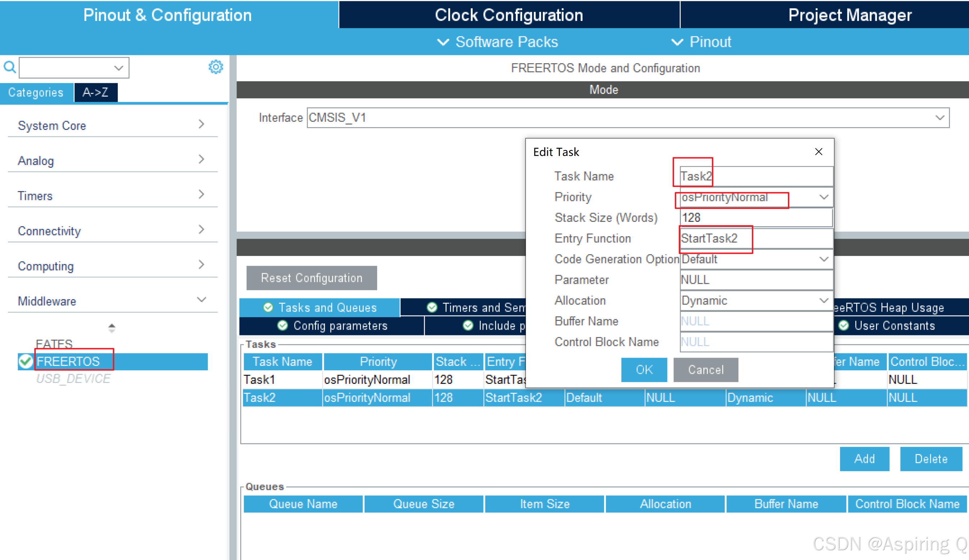
Task: Open the settings gear icon in sidebar
Action: (216, 67)
